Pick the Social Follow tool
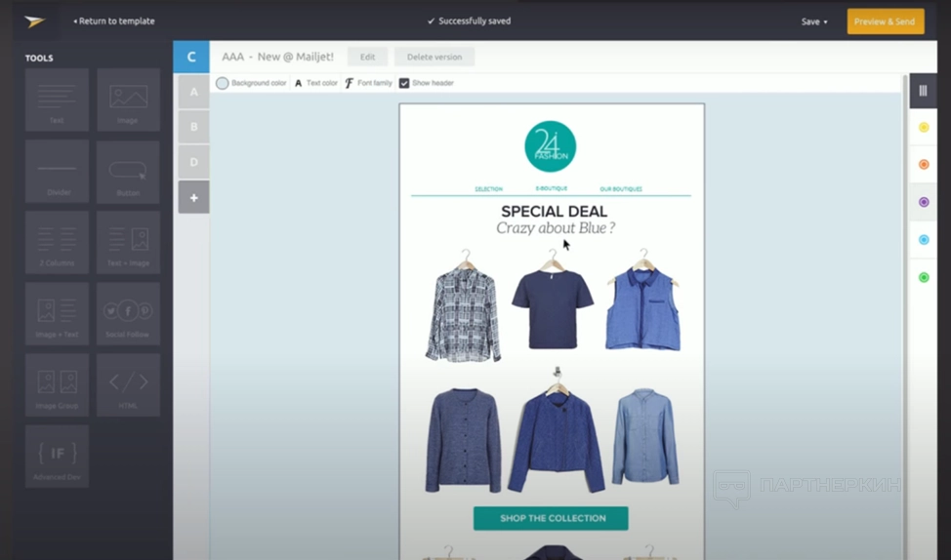The width and height of the screenshot is (951, 560). pyautogui.click(x=128, y=314)
